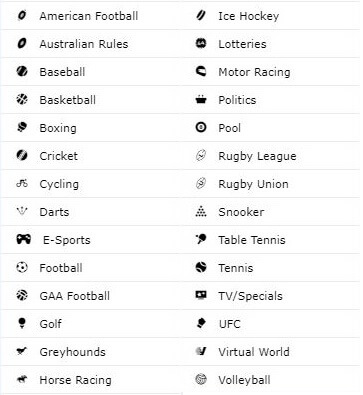363x395 pixels.
Task: Select Greyhounds from the sports list
Action: (x=91, y=351)
